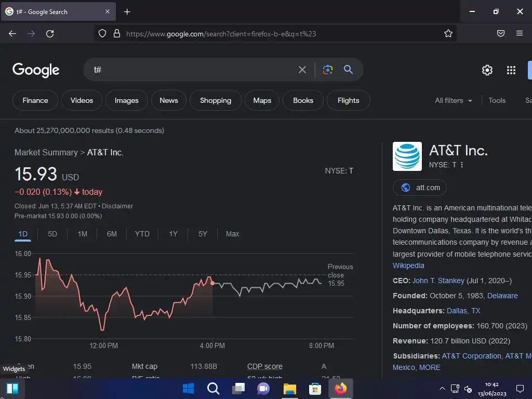532x399 pixels.
Task: Select the 5D chart range
Action: [52, 234]
